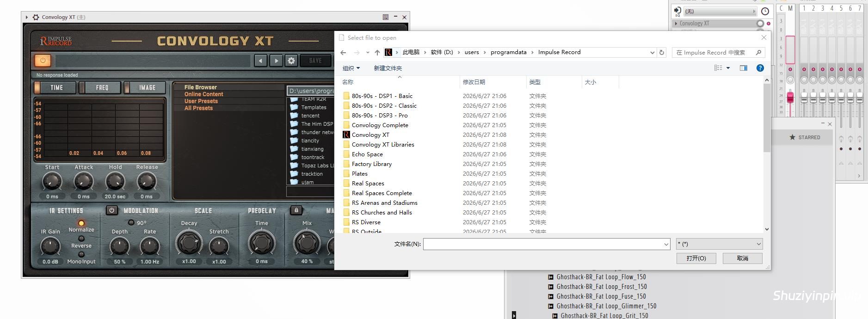Enable the Mono Input LED option
Screen dimensions: 868x319
click(x=81, y=254)
